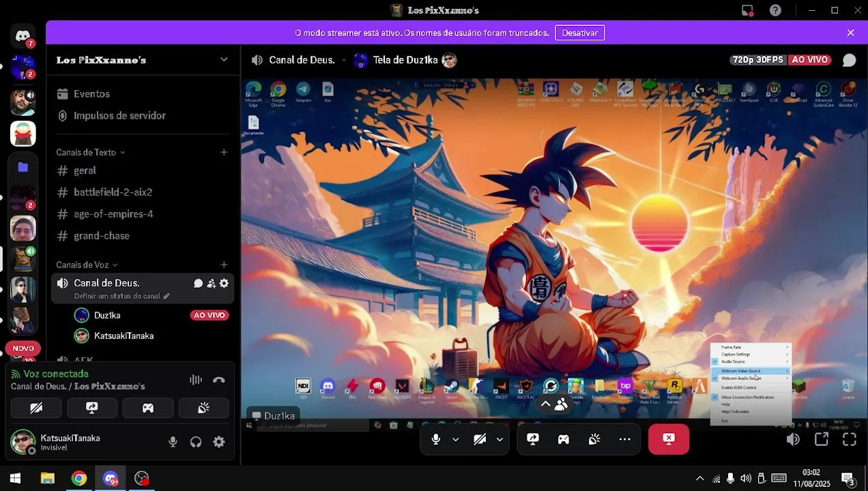Open Canal de Deus channel settings gear
Image resolution: width=868 pixels, height=491 pixels.
pyautogui.click(x=224, y=283)
